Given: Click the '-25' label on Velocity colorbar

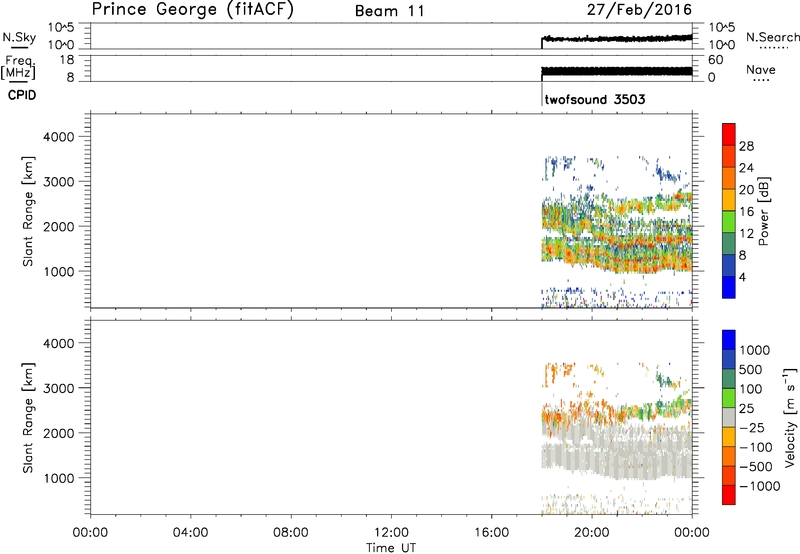Looking at the screenshot, I should tap(751, 428).
